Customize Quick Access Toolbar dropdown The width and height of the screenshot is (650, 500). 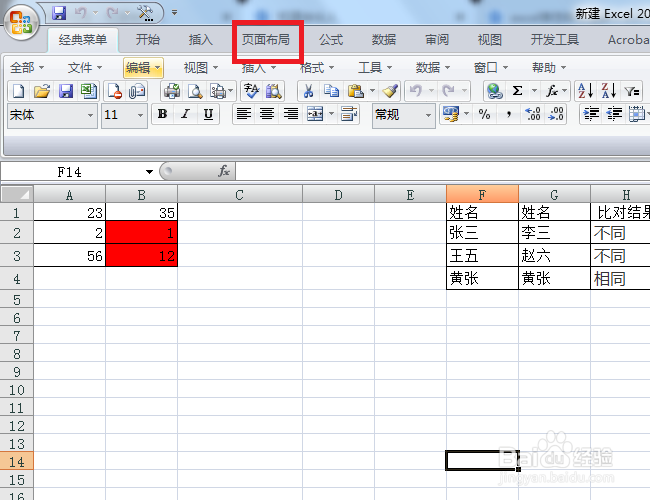click(175, 13)
